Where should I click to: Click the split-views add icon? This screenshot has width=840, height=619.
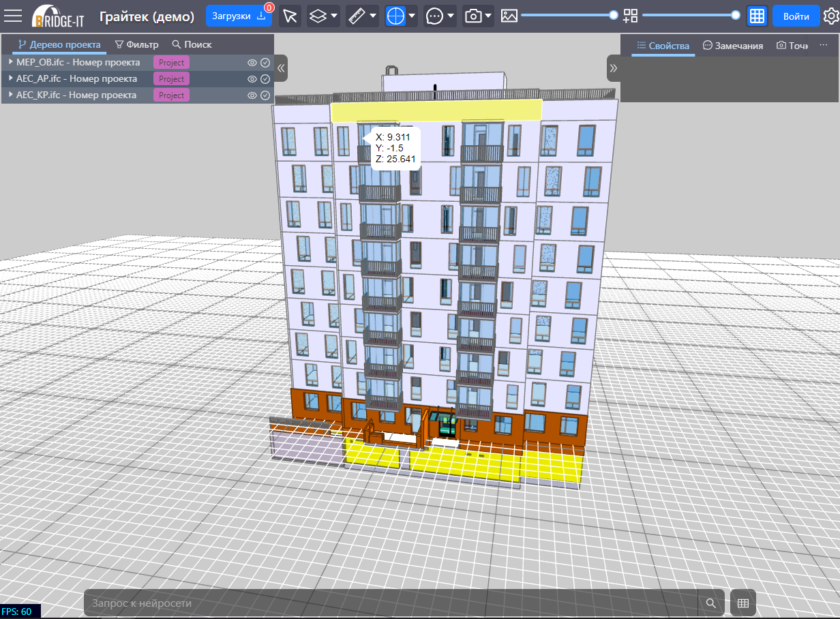pyautogui.click(x=631, y=16)
